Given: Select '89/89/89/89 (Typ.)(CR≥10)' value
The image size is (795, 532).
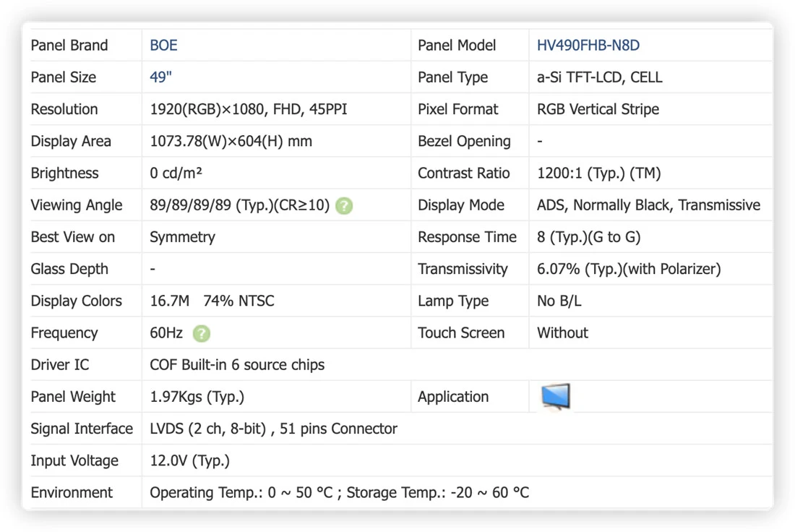Looking at the screenshot, I should coord(239,205).
